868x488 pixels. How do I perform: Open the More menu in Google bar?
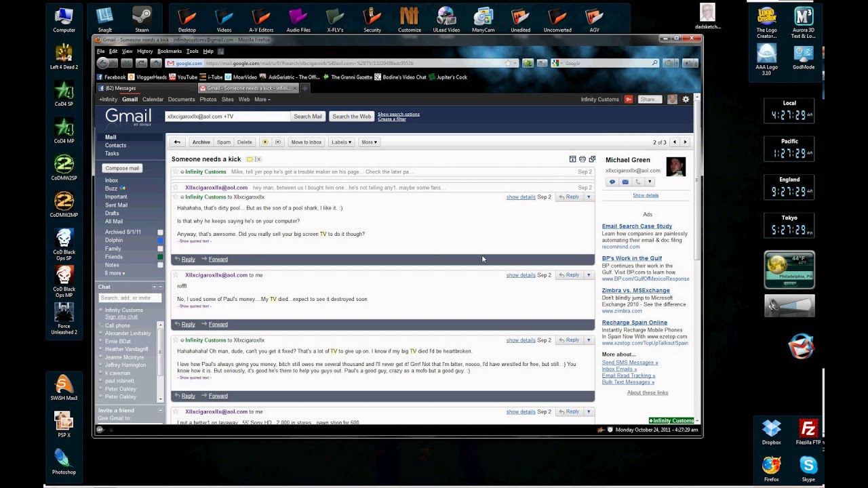pyautogui.click(x=262, y=100)
